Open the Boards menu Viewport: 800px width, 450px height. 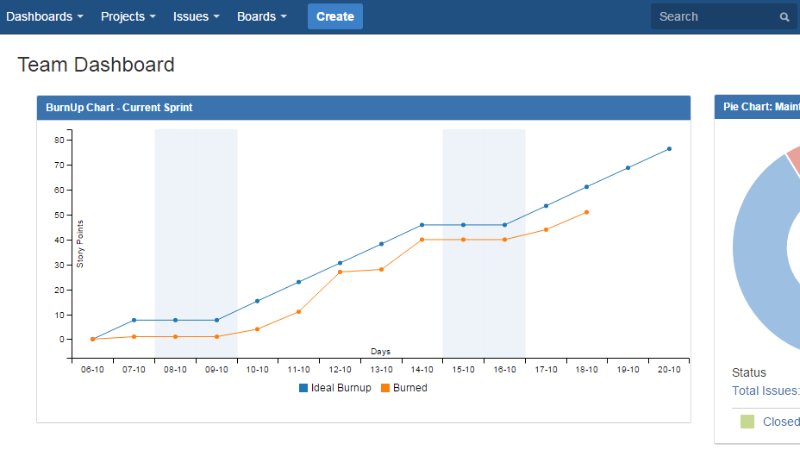point(262,16)
